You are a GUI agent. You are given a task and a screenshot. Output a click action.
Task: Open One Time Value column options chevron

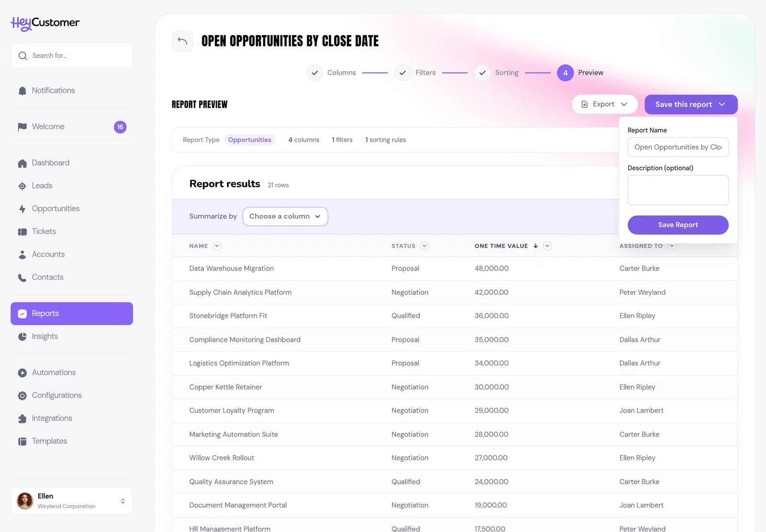click(547, 246)
